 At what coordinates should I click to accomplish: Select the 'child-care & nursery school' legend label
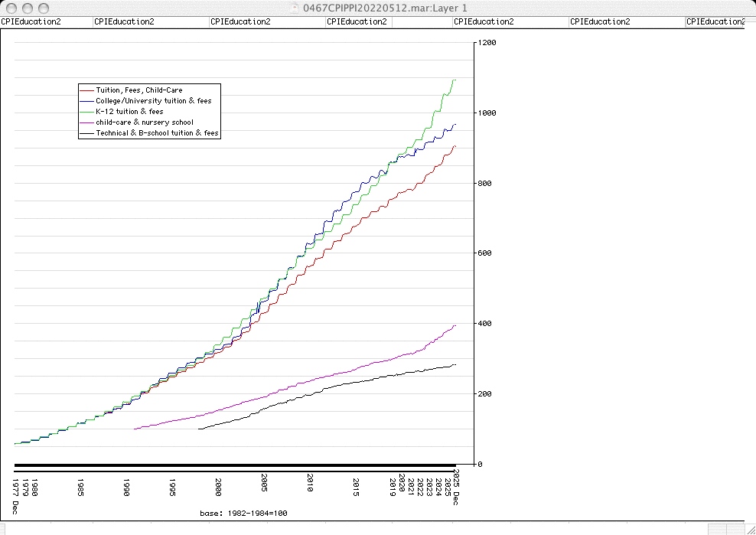click(145, 122)
